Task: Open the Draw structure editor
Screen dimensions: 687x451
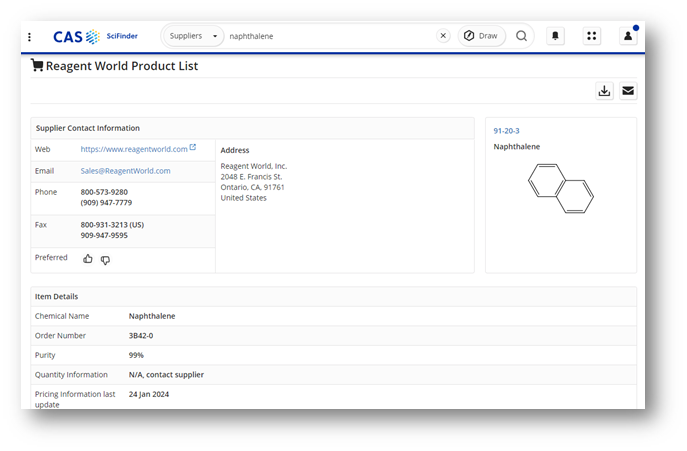Action: pos(481,36)
